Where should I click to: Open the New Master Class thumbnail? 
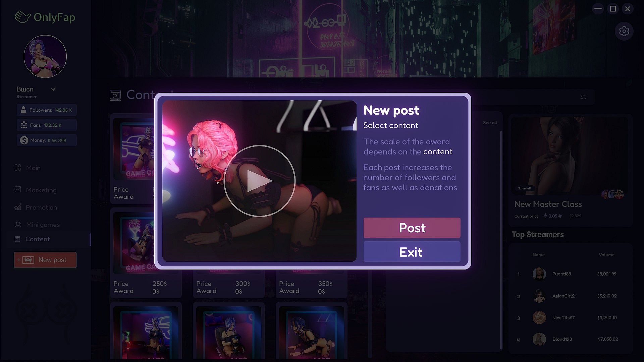570,156
